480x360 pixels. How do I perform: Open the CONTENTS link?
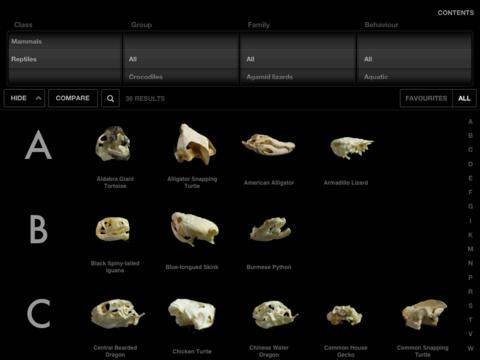pos(455,13)
